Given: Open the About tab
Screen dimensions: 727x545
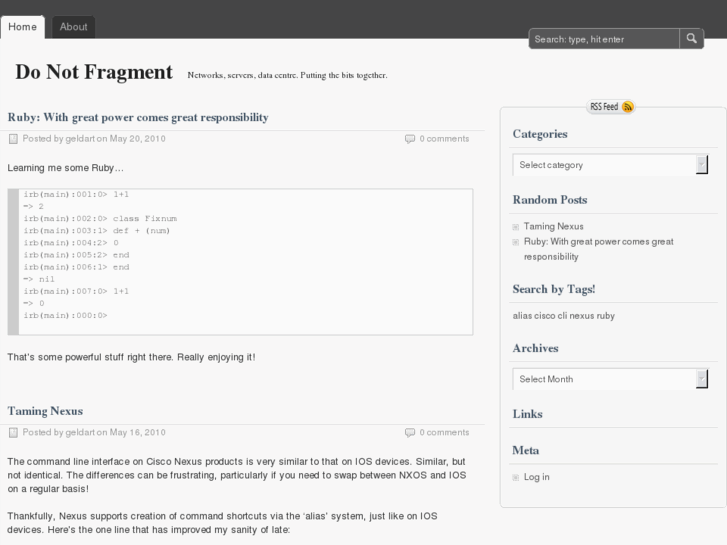Looking at the screenshot, I should [73, 27].
